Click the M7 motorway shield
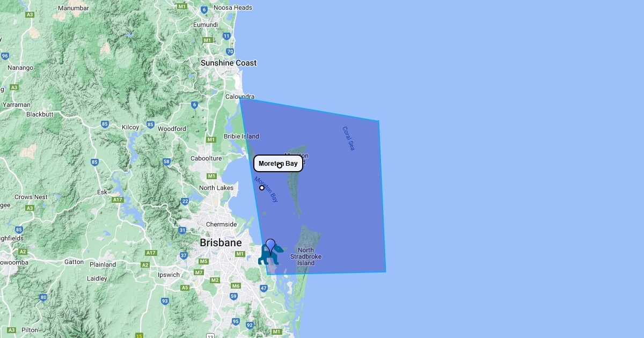The image size is (644, 338). click(199, 273)
